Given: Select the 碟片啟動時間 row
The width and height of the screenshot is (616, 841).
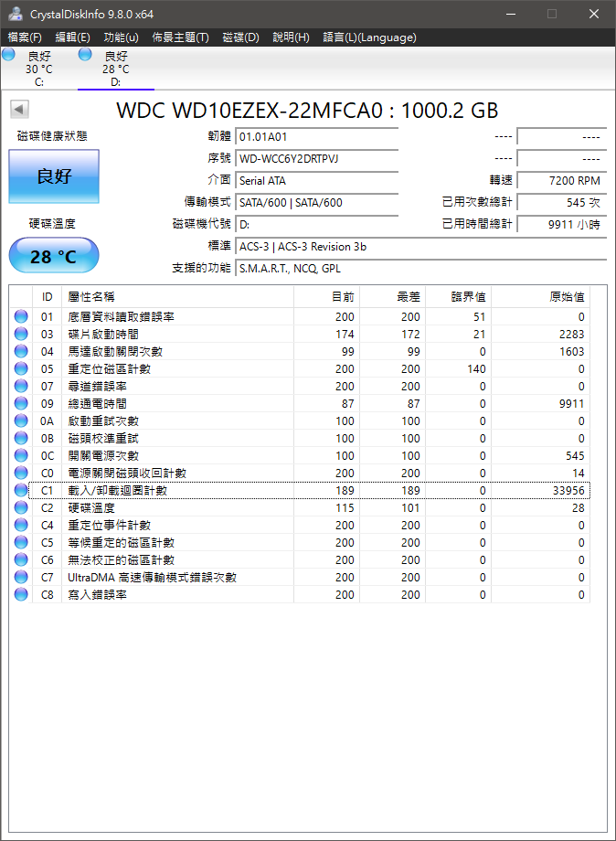Looking at the screenshot, I should [x=300, y=335].
